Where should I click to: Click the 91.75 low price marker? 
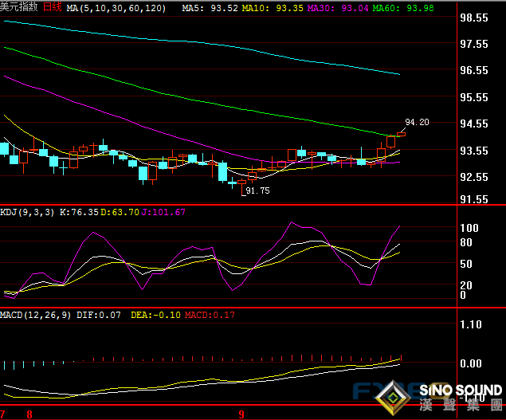257,191
